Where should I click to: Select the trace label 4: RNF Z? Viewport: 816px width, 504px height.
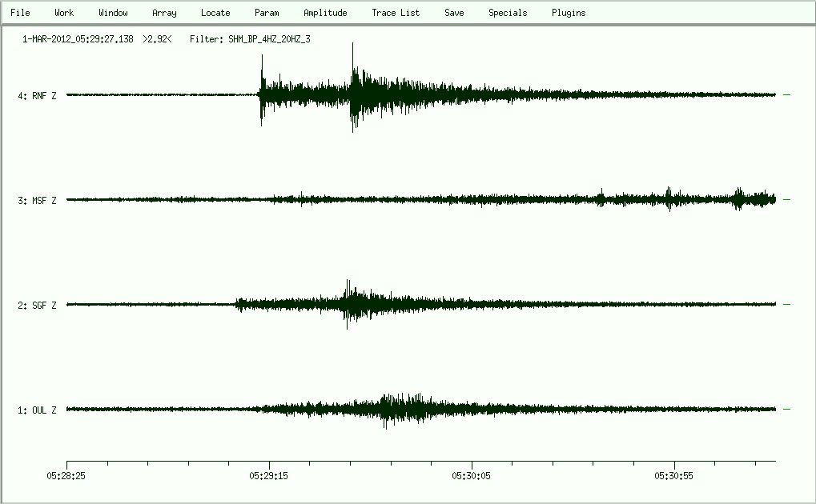coord(37,96)
